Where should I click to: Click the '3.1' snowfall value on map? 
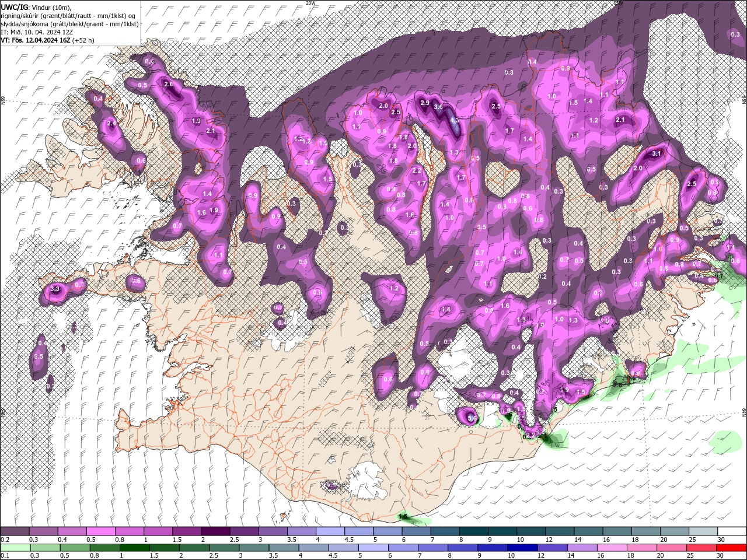tap(657, 153)
